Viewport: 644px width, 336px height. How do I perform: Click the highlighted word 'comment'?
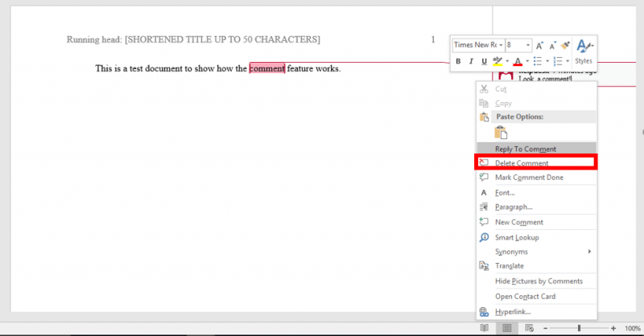[x=267, y=68]
